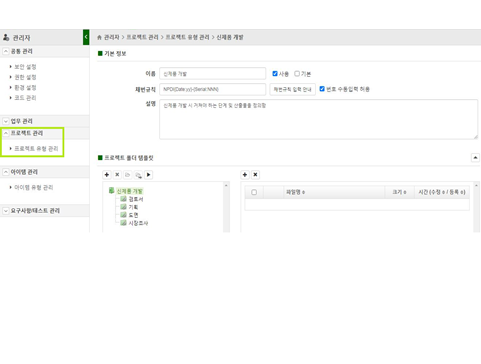Viewport: 481px width, 364px height.
Task: Sort file table by 크기 column
Action: coord(399,192)
